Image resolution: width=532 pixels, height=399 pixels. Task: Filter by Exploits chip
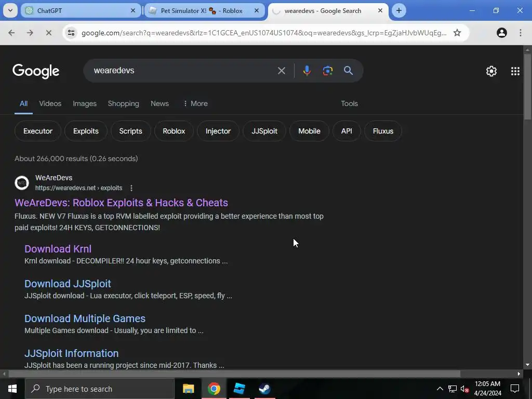(x=86, y=131)
